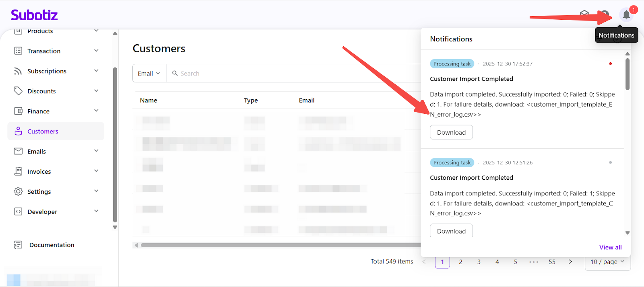The height and width of the screenshot is (287, 644).
Task: Click the Subotiz logo
Action: pos(34,15)
